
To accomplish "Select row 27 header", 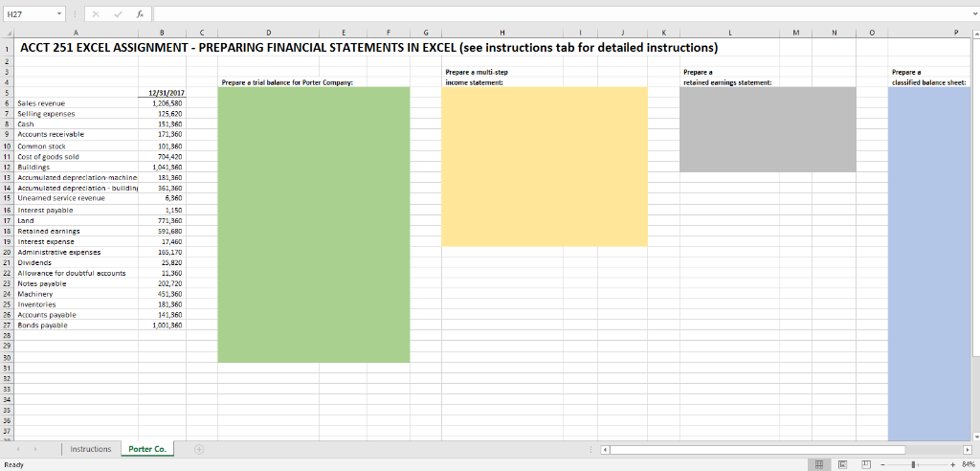I will click(x=5, y=325).
